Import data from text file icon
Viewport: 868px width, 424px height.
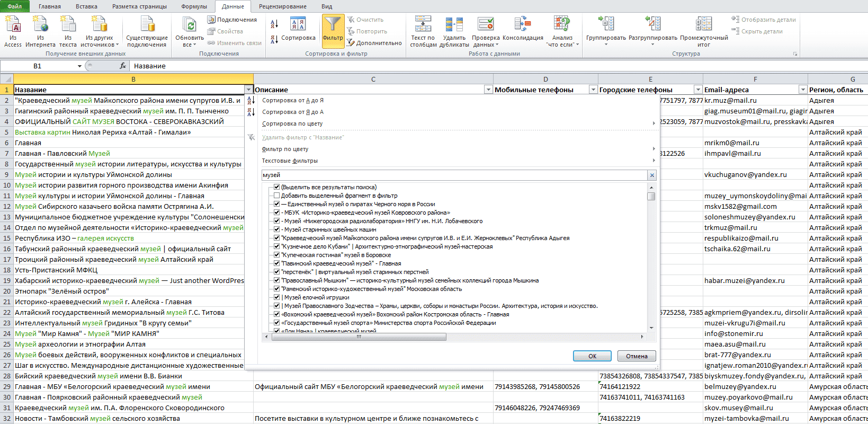point(68,31)
